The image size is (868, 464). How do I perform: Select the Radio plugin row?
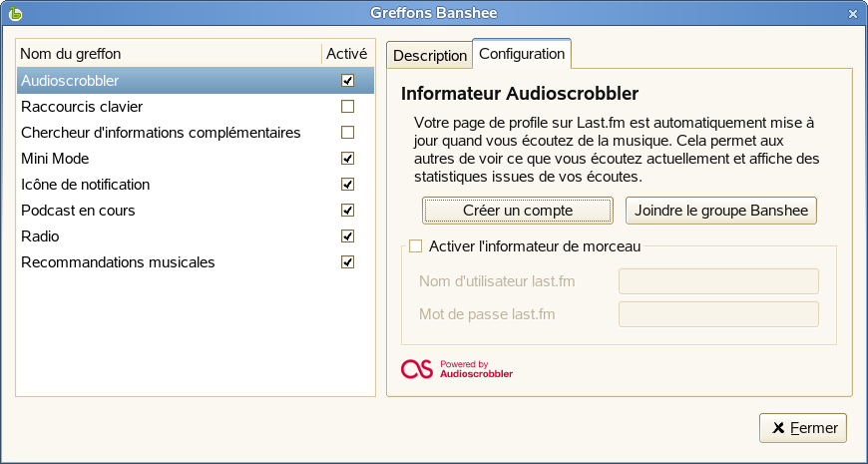tap(196, 236)
